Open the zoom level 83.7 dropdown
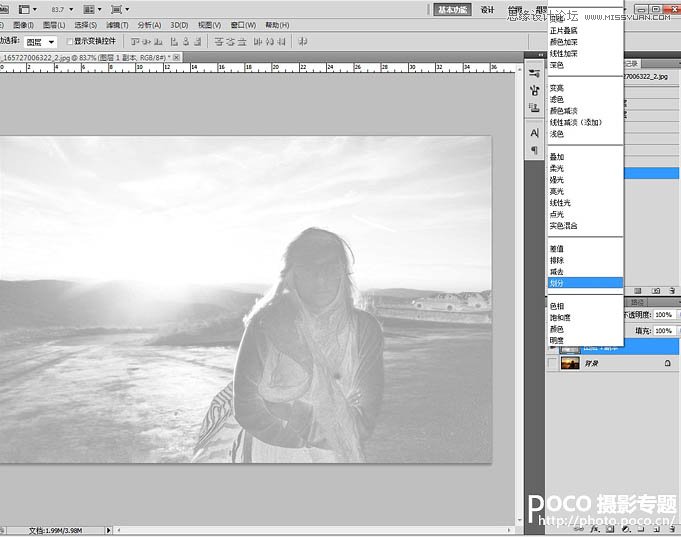Image resolution: width=681 pixels, height=537 pixels. pos(60,9)
